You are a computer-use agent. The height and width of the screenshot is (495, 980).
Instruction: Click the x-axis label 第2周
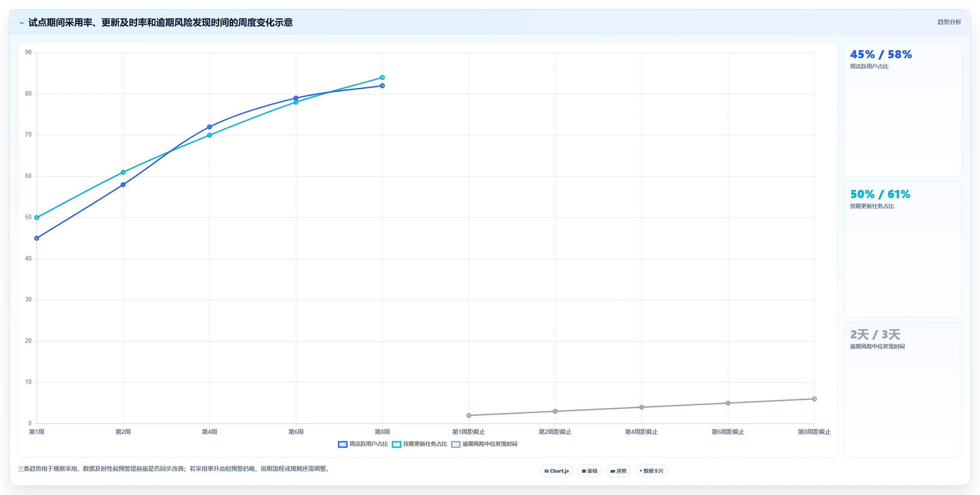click(123, 432)
